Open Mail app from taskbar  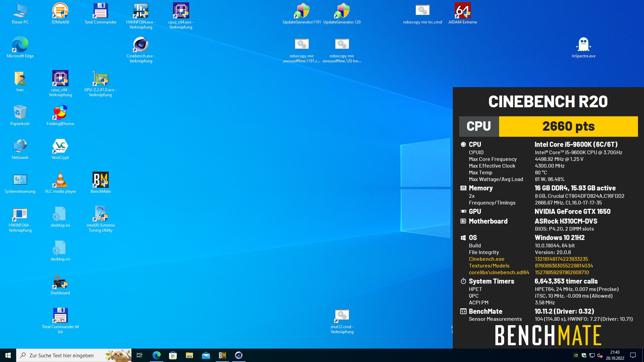(206, 355)
